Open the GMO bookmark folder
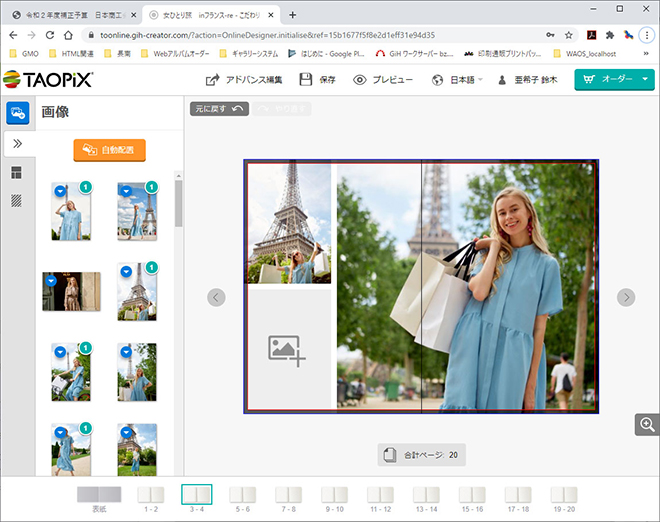Screen dimensions: 660x522 tap(24, 53)
